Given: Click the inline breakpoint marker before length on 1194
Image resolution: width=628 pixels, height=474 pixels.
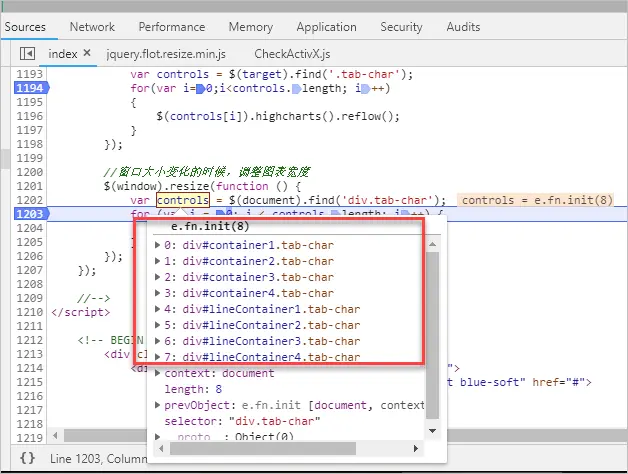Looking at the screenshot, I should pyautogui.click(x=297, y=88).
